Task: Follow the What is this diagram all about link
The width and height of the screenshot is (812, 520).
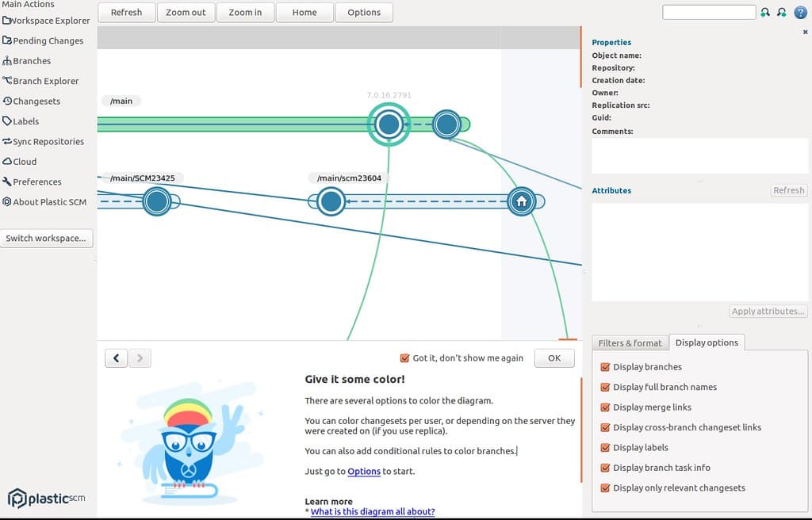Action: coord(372,511)
